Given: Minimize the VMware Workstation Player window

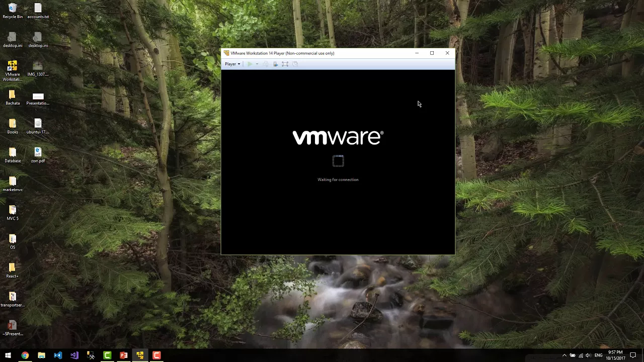Looking at the screenshot, I should (x=417, y=53).
